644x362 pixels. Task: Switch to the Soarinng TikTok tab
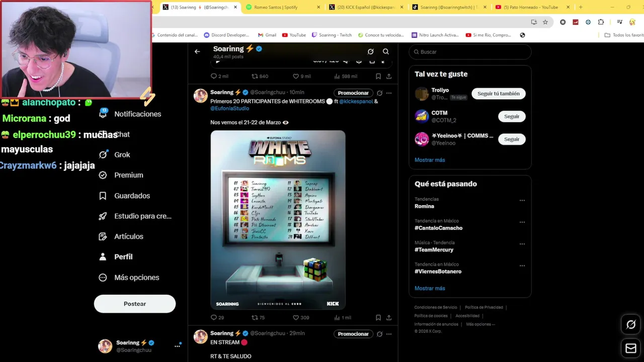448,7
